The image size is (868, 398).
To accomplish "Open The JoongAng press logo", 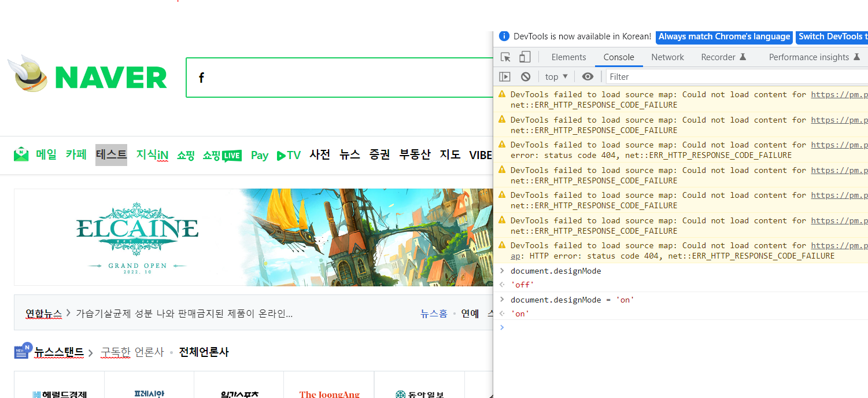I will tap(329, 393).
